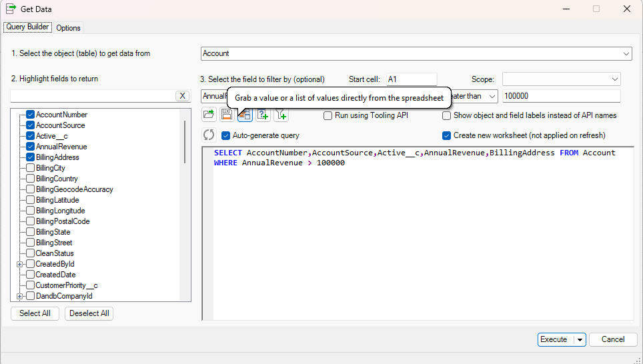
Task: Click the Cancel button
Action: pos(612,339)
